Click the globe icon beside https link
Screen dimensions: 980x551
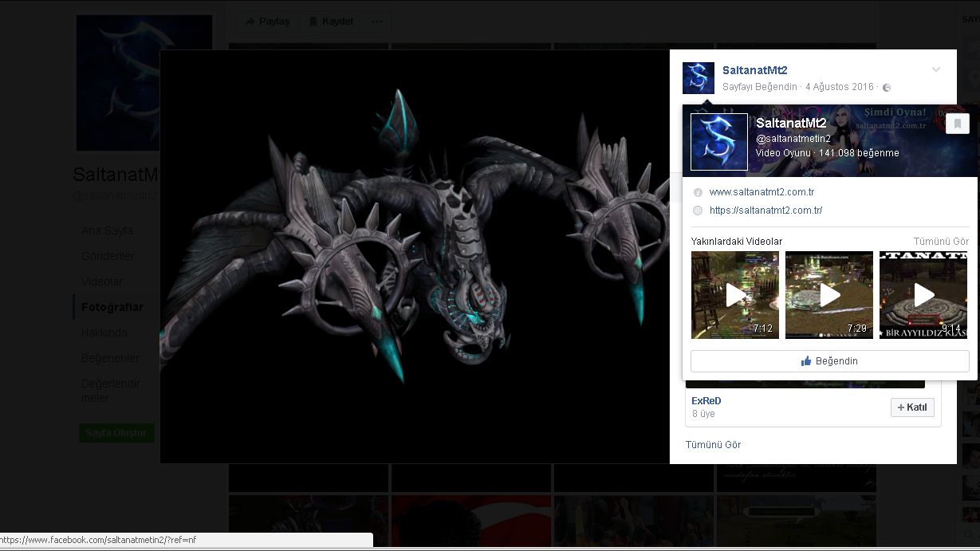[698, 211]
